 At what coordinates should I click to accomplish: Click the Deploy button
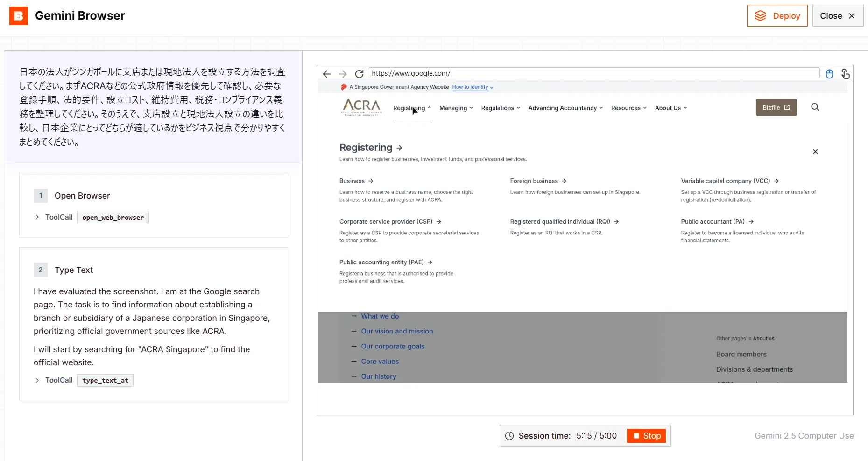pos(777,16)
